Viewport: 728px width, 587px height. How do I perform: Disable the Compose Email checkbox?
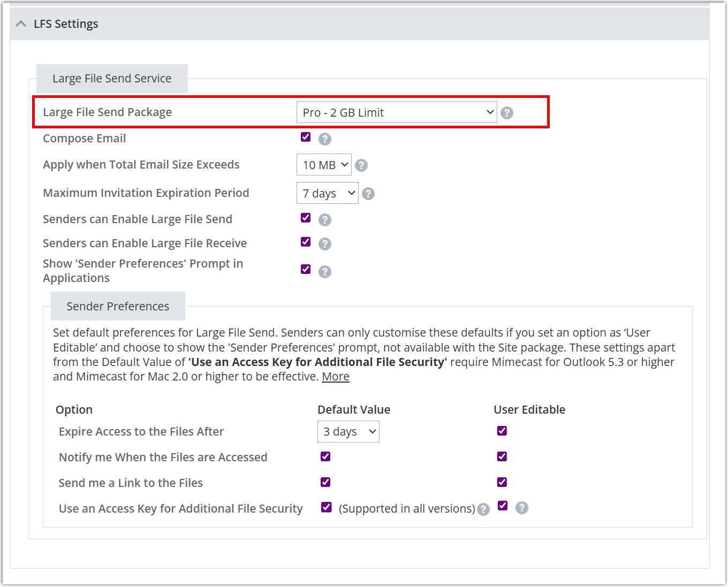tap(306, 137)
